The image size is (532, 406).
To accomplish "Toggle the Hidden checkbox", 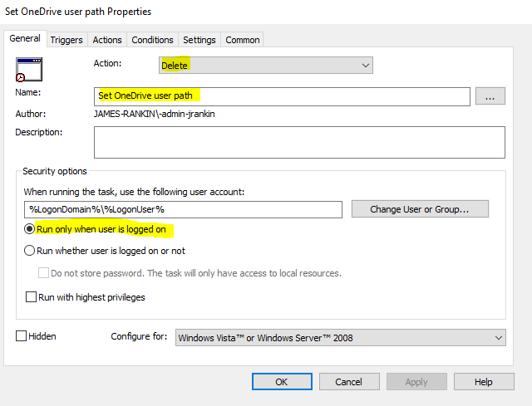I will 22,336.
